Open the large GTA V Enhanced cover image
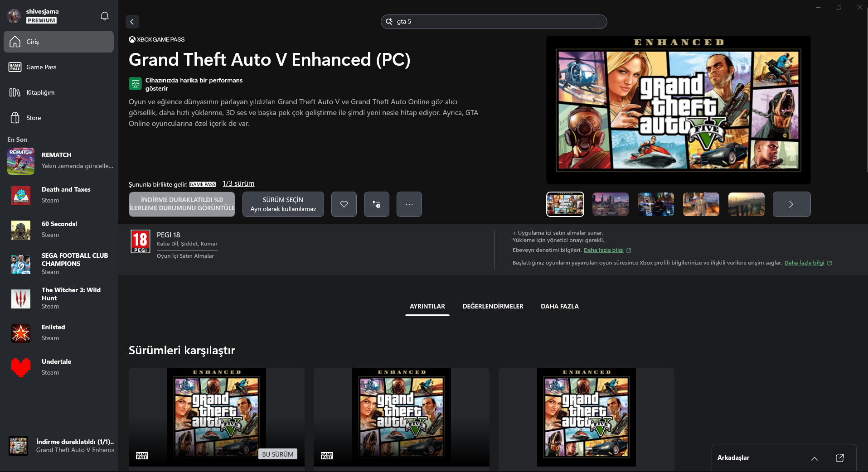The width and height of the screenshot is (868, 472). (x=679, y=110)
